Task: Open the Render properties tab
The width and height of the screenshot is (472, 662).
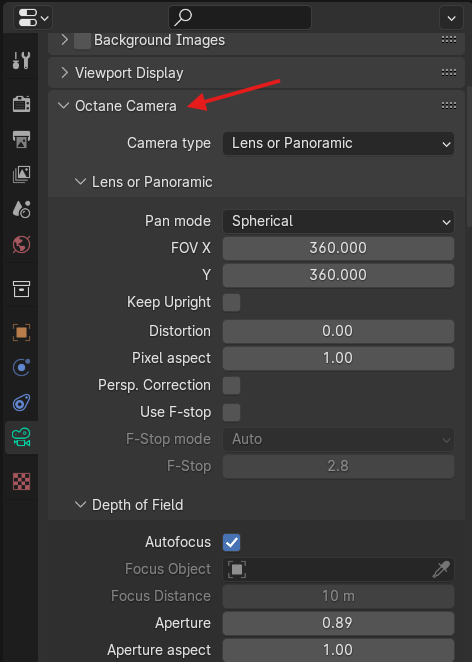Action: tap(21, 104)
